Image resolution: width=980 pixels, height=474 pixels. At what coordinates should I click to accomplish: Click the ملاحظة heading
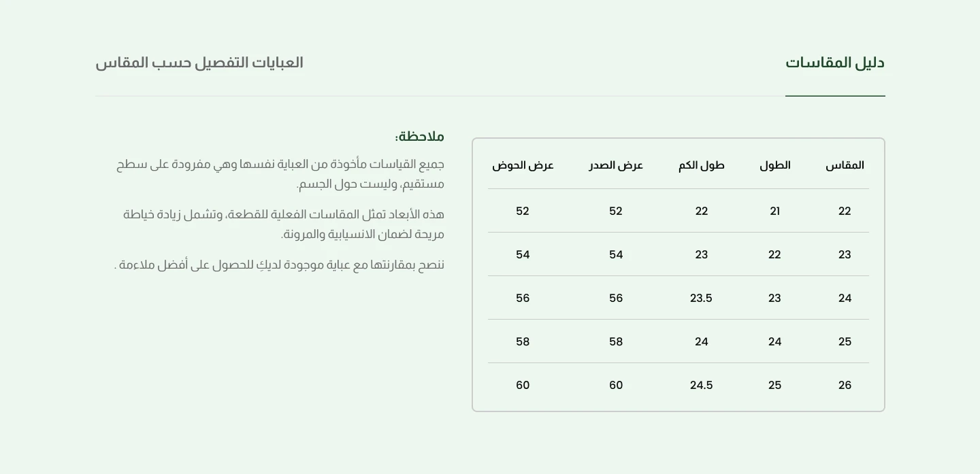tap(419, 137)
